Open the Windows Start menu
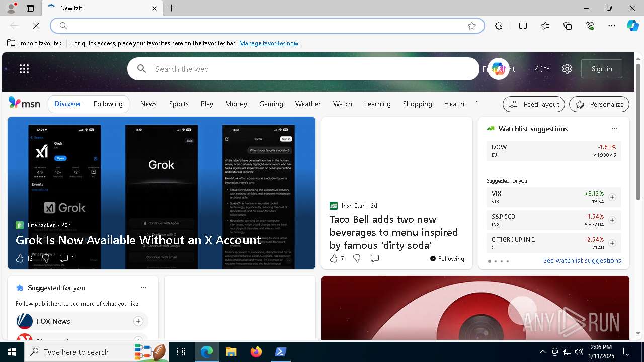Viewport: 644px width, 362px height. [12, 352]
